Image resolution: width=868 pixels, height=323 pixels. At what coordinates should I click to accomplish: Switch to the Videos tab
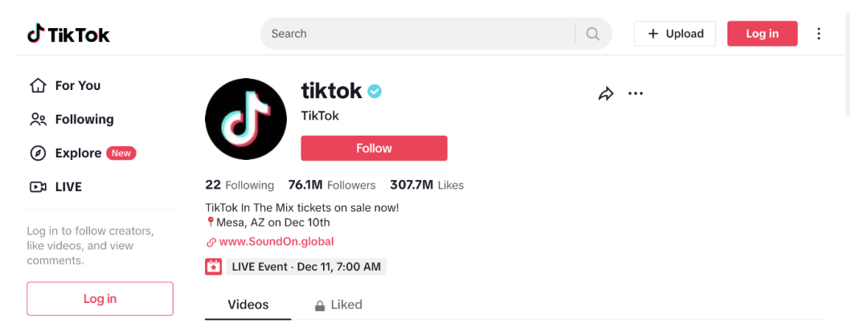pos(248,305)
